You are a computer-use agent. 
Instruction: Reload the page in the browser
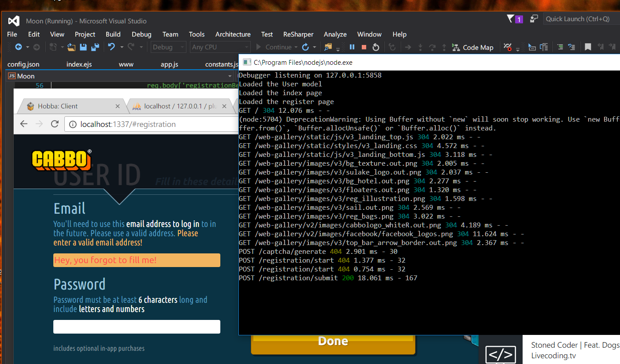[x=55, y=124]
